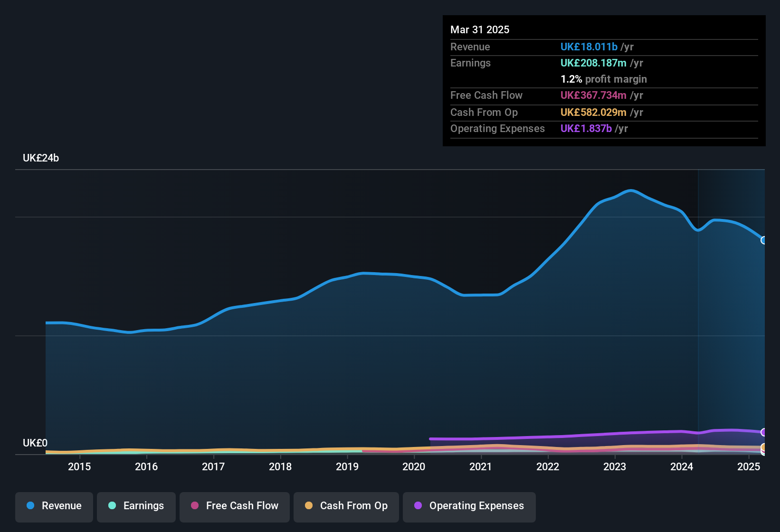The height and width of the screenshot is (532, 780).
Task: Click the 2023 x-axis label
Action: click(x=615, y=466)
